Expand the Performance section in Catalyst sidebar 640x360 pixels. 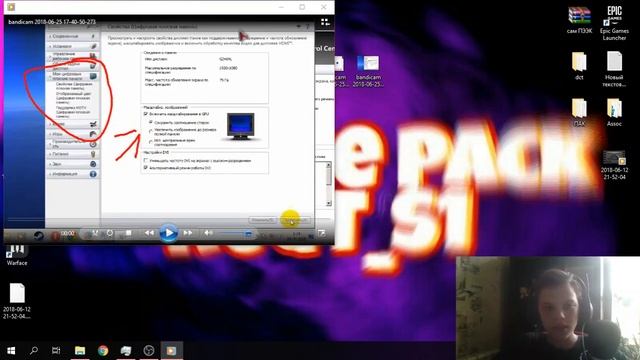pos(73,144)
